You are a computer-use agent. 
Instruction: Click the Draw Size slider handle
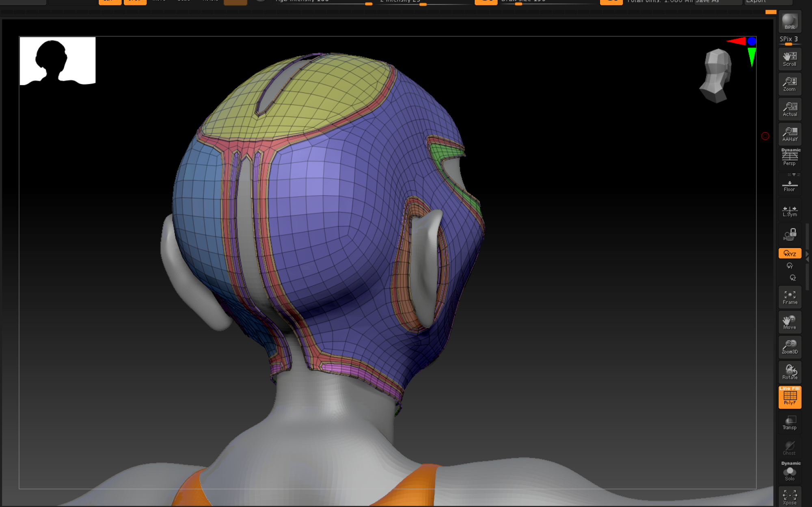pyautogui.click(x=518, y=4)
